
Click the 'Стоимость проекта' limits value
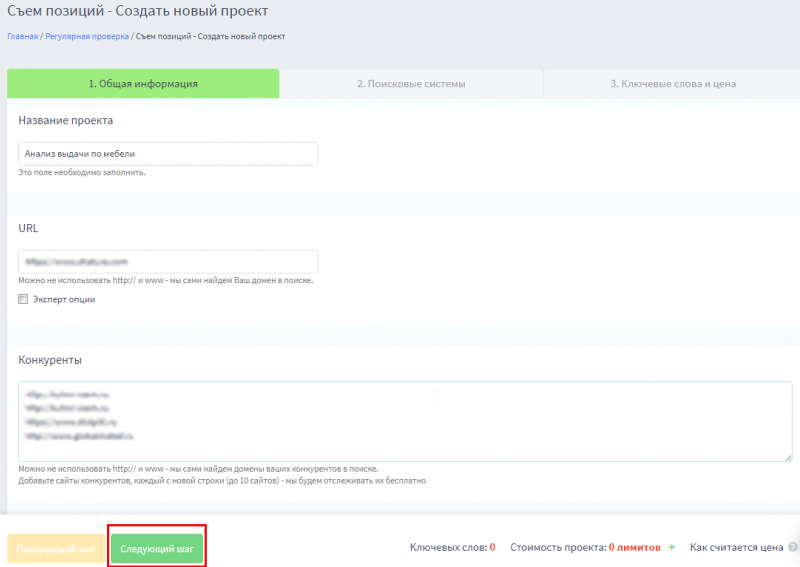point(634,547)
